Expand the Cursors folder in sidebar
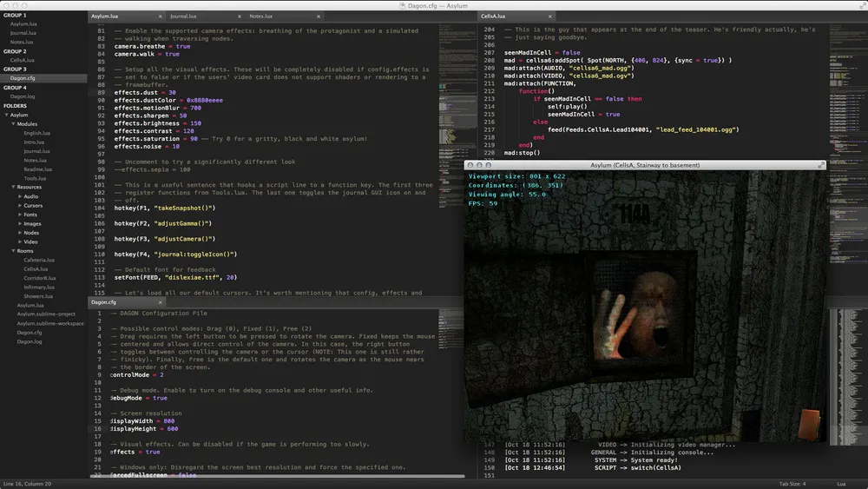The width and height of the screenshot is (868, 489). pyautogui.click(x=18, y=206)
